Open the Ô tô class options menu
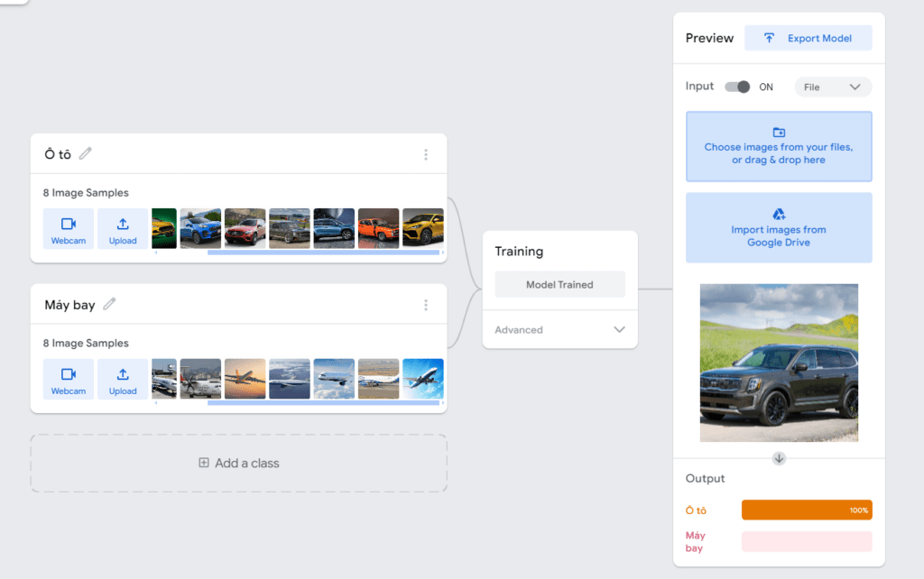Viewport: 924px width, 579px height. tap(426, 154)
